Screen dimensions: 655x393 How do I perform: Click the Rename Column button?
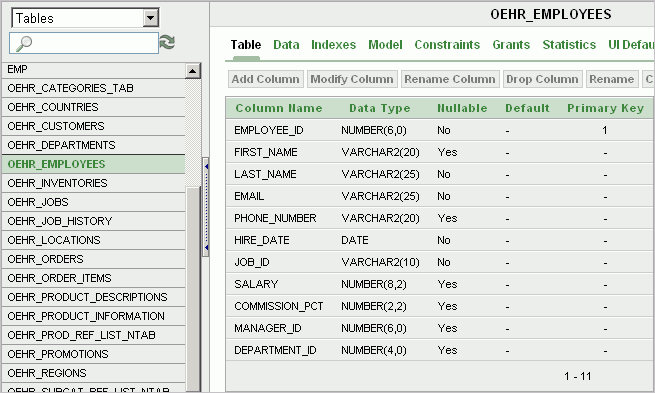[x=449, y=79]
